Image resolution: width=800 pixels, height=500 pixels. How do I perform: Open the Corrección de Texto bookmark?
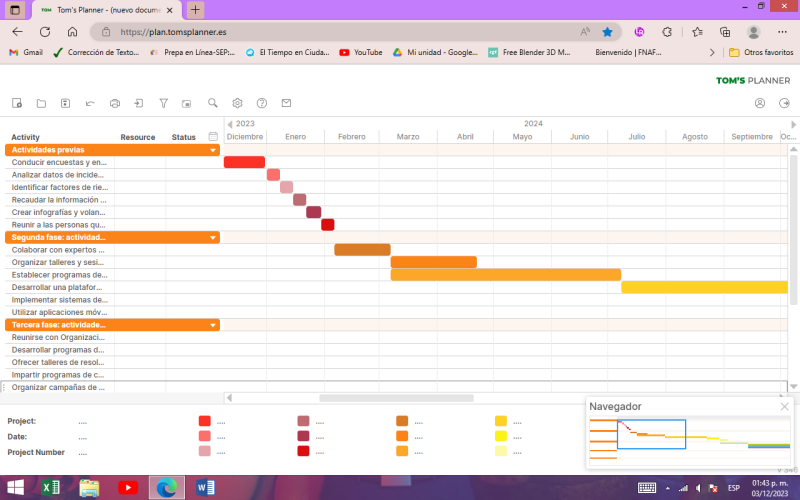coord(96,52)
